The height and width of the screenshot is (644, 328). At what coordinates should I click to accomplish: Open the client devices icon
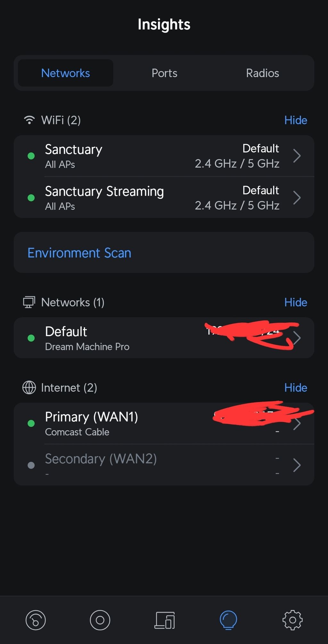pos(165,620)
